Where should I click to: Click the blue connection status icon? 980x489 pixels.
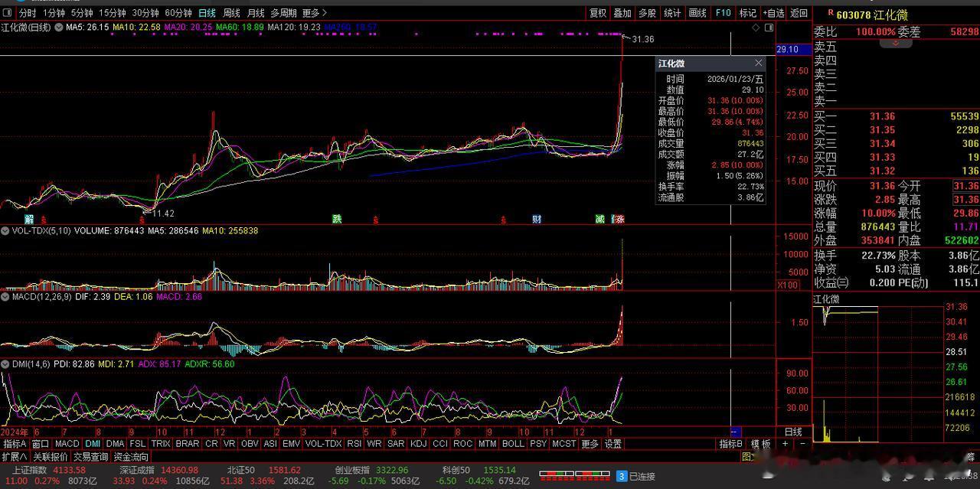tap(622, 476)
